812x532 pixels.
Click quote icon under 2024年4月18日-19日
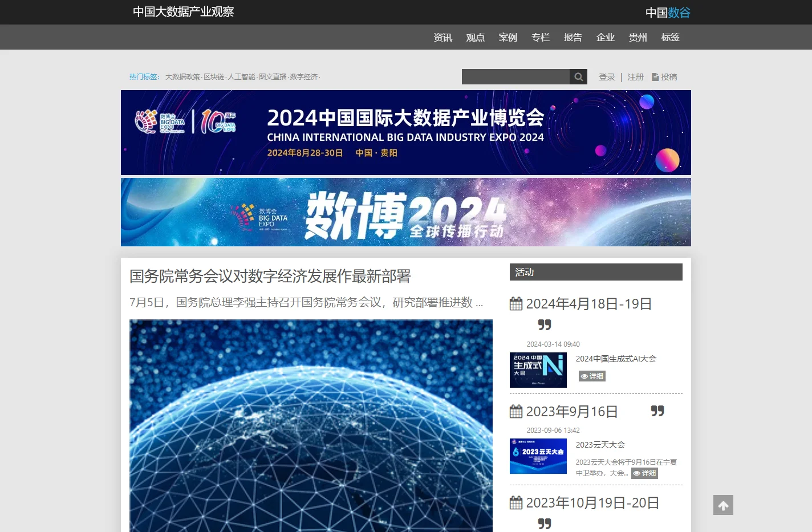tap(545, 325)
